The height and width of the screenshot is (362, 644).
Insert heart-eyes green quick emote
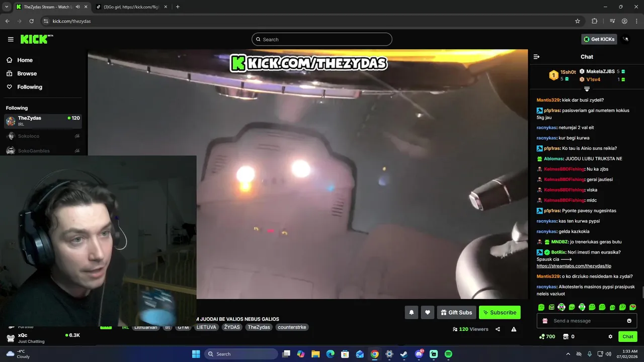tap(632, 307)
